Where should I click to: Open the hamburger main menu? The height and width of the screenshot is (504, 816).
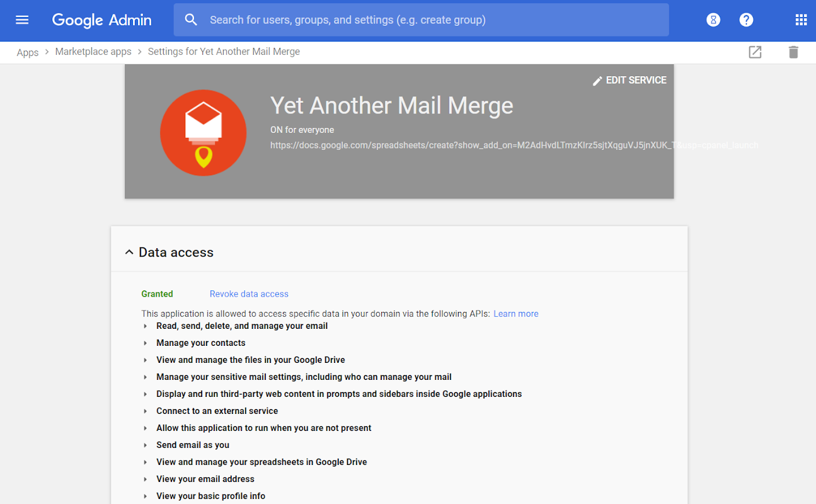[x=22, y=20]
